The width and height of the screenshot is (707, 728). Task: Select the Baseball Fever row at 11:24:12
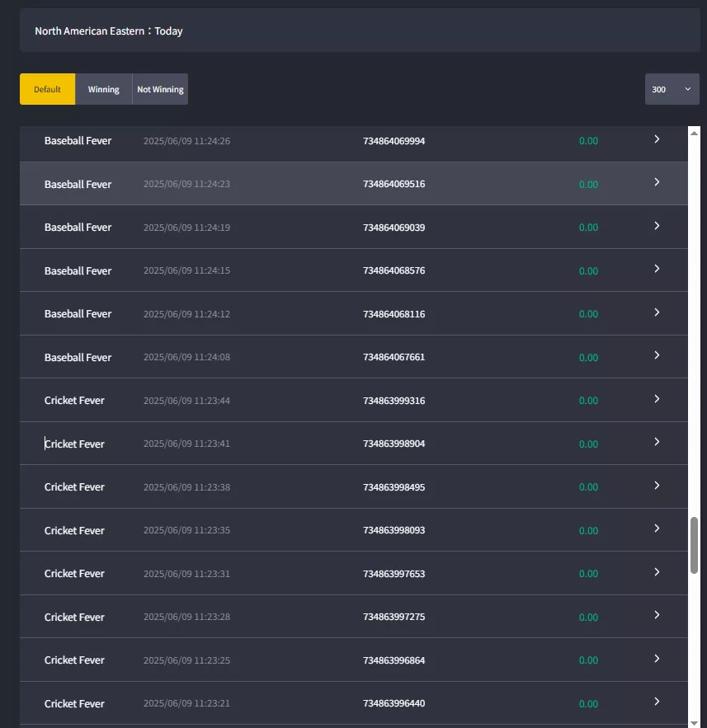(x=353, y=314)
